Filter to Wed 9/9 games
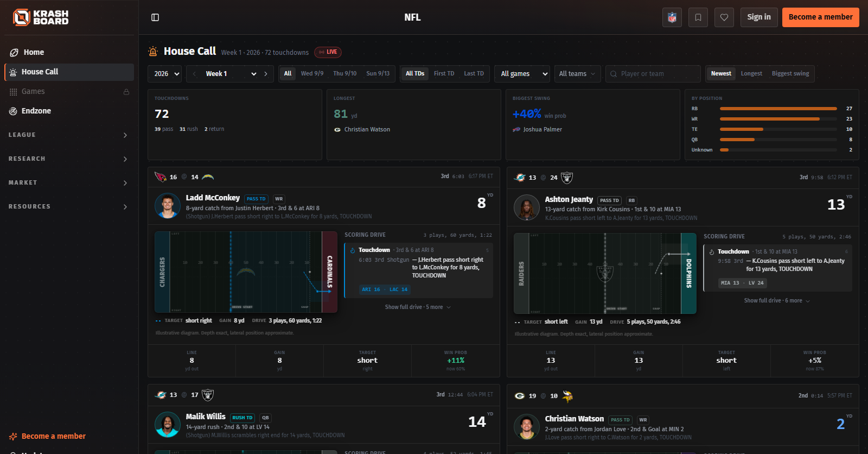Screen dimensions: 868x454 (312, 74)
